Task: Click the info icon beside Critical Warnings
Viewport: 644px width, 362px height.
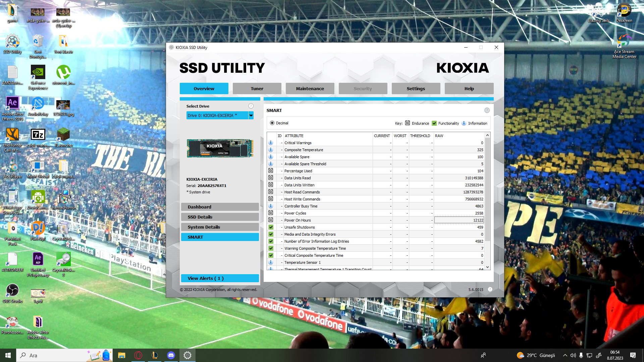Action: click(271, 143)
